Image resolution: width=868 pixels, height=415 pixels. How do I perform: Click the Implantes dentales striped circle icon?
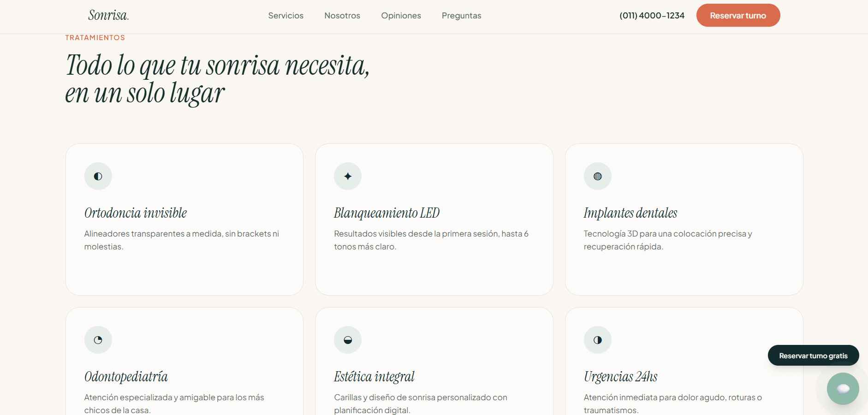click(x=598, y=176)
